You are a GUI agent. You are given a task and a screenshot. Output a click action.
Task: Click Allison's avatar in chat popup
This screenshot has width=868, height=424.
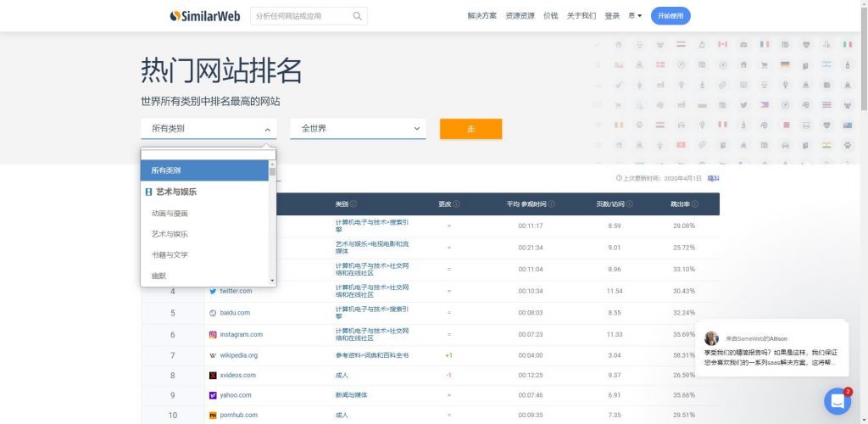[711, 338]
